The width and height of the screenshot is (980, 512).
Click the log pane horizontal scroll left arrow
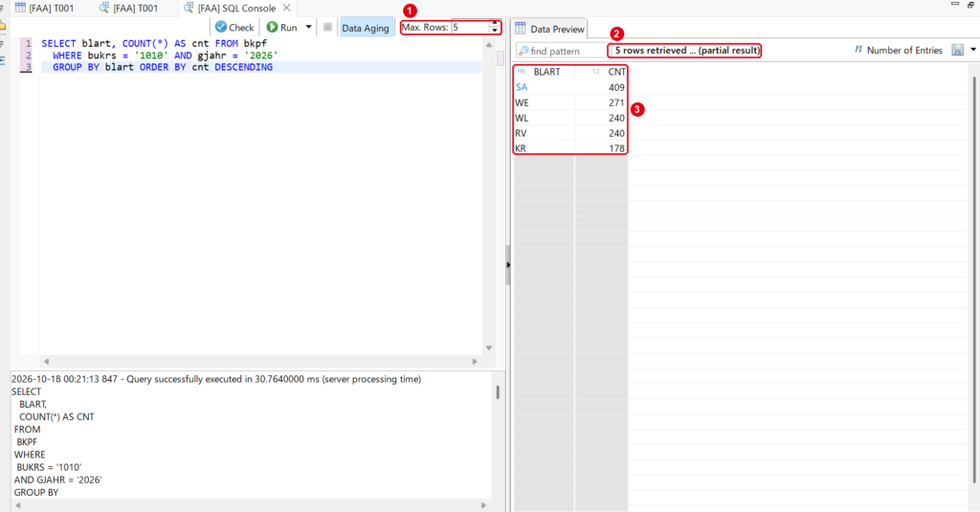(17, 505)
